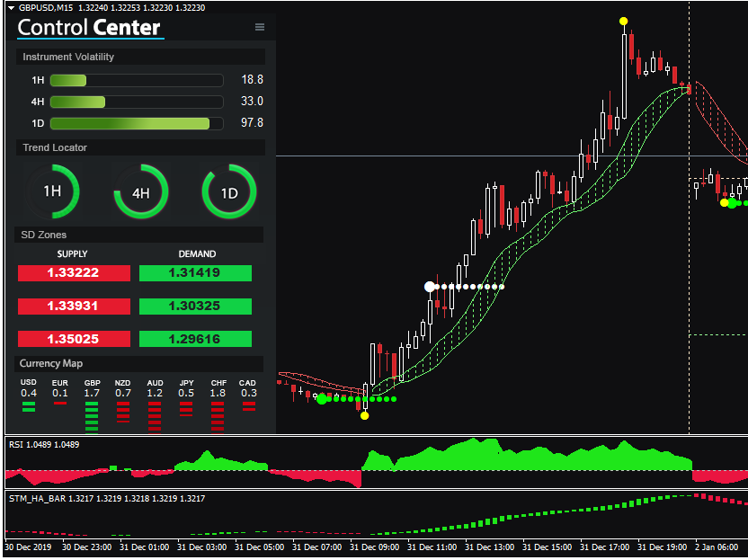The height and width of the screenshot is (560, 748).
Task: Select the 1.29616 demand zone
Action: pyautogui.click(x=195, y=339)
